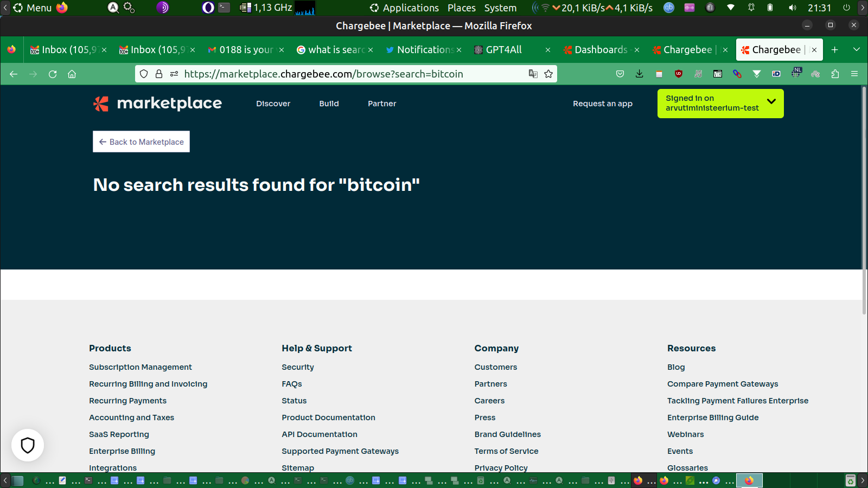This screenshot has height=488, width=868.
Task: Open the Firefox downloads panel
Action: 640,74
